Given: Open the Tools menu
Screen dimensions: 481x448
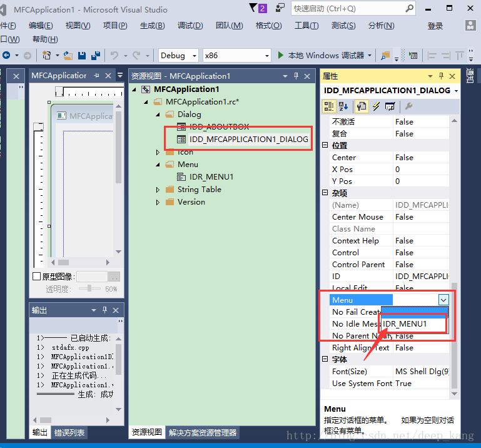Looking at the screenshot, I should 306,26.
